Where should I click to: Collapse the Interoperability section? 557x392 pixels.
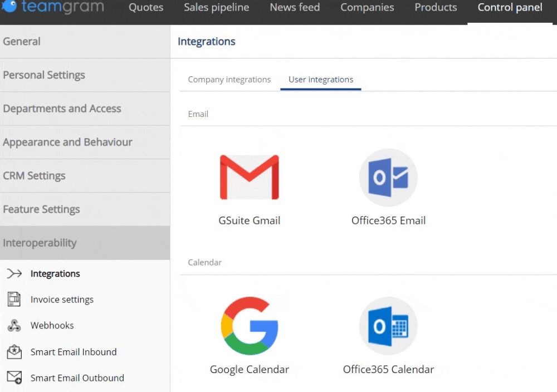point(85,243)
